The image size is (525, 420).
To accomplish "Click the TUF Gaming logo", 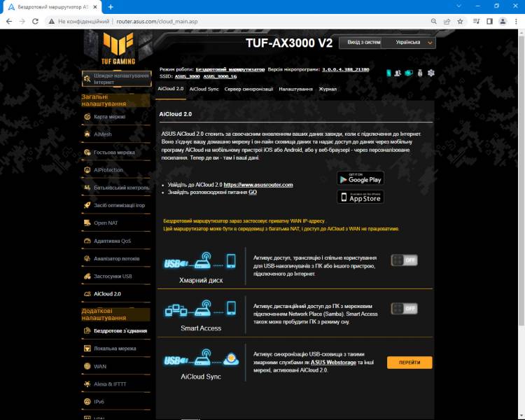I will (118, 49).
